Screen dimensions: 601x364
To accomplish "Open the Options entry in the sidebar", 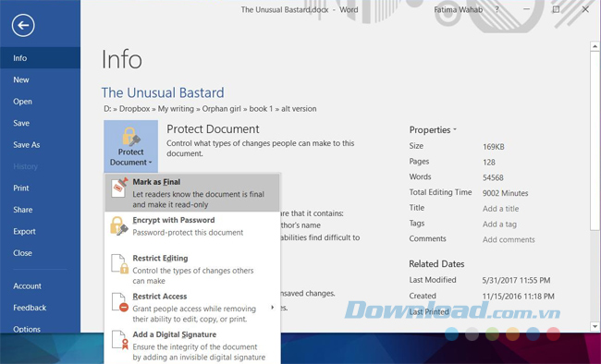I will pos(27,329).
